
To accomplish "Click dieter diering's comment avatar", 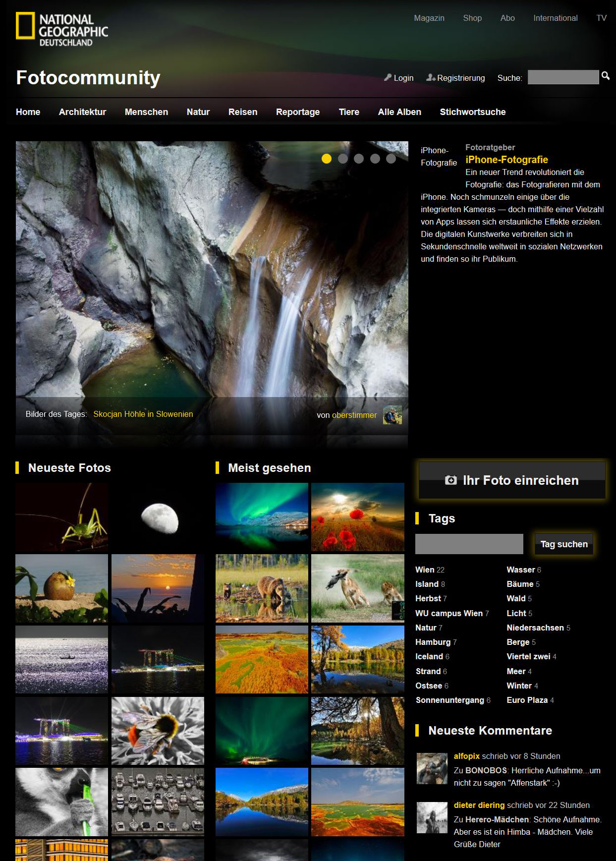I will click(x=432, y=817).
